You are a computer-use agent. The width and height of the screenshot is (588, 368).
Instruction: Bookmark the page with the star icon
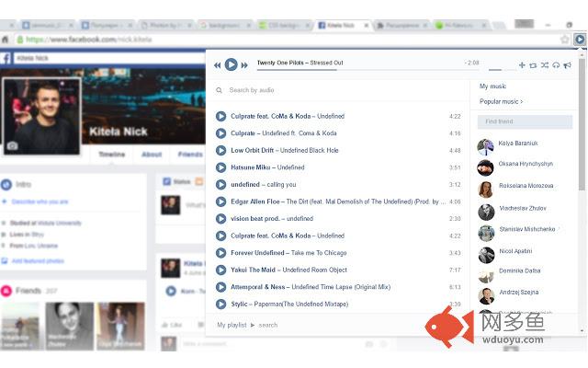tap(564, 39)
